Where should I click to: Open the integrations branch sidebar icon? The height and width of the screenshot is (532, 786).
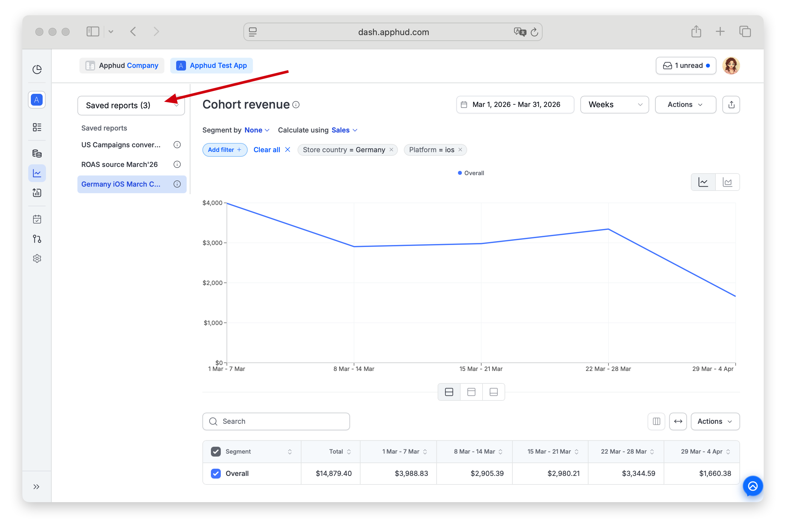pos(37,239)
